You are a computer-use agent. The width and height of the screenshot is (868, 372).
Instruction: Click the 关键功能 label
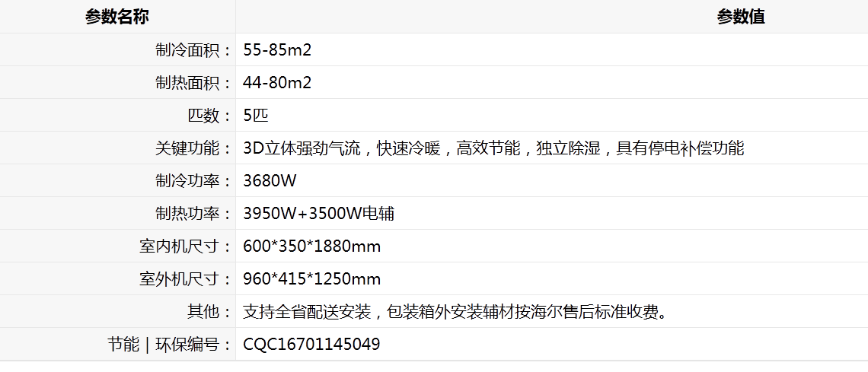[x=193, y=148]
